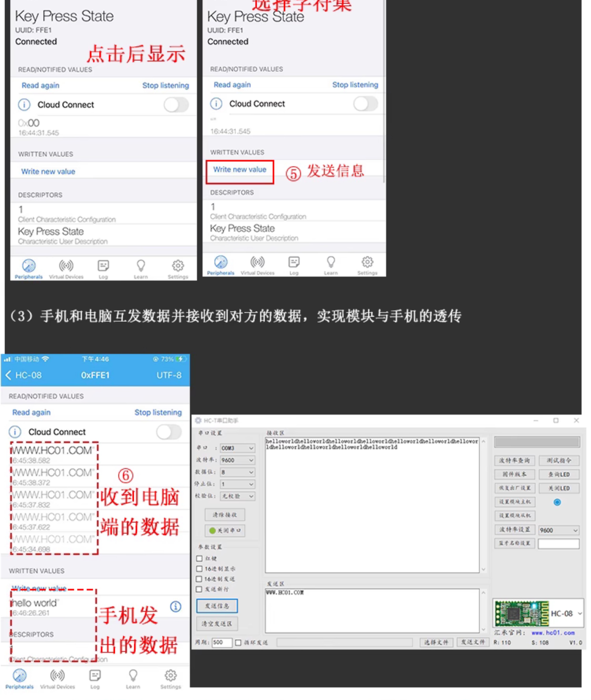Click the 清除接收 button

225,515
